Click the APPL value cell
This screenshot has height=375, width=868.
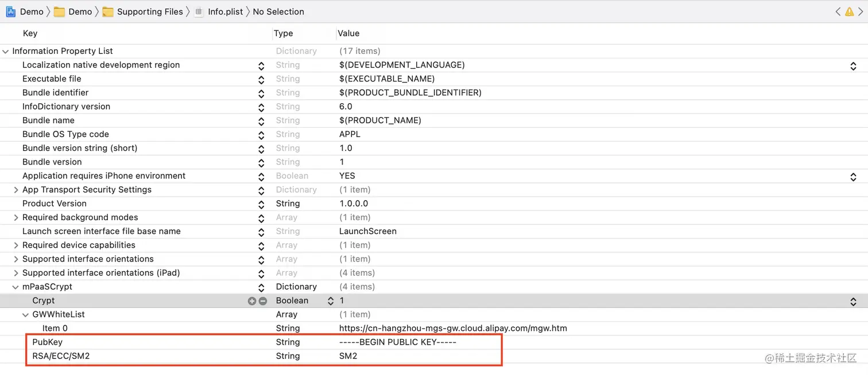[350, 134]
